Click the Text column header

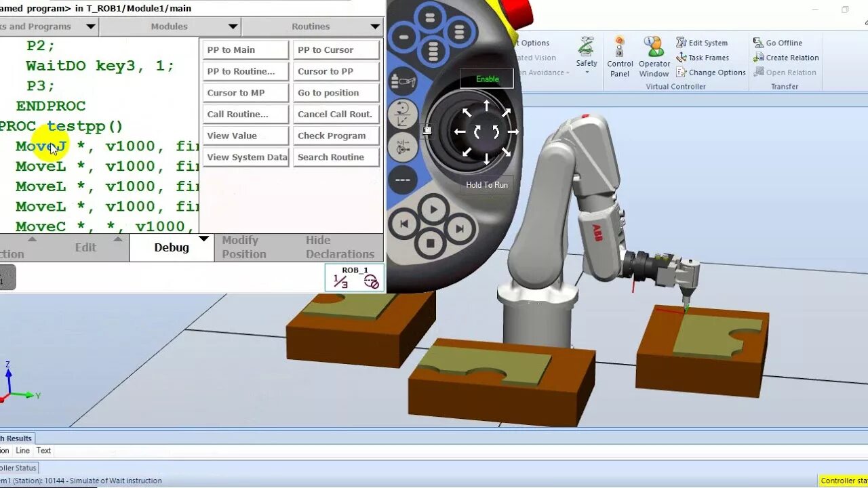point(43,451)
